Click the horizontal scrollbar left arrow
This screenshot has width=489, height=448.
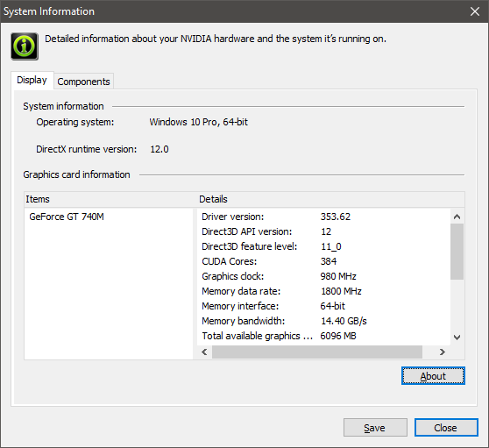(204, 352)
